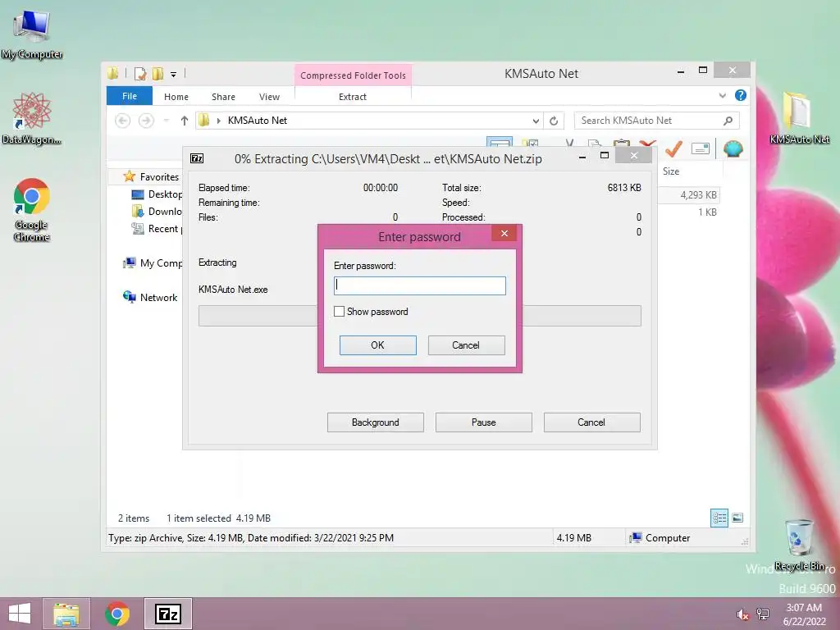Open the Windows Start button
Screen dimensions: 840x630
tap(20, 614)
